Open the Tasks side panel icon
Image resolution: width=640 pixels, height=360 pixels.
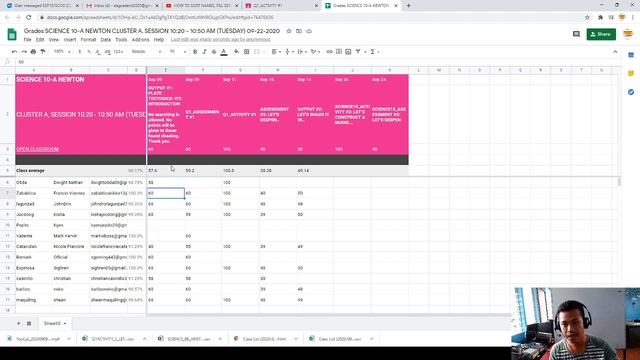tap(631, 92)
